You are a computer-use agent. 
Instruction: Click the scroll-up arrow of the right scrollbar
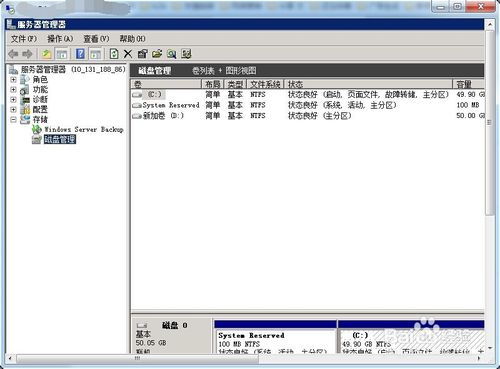[490, 25]
